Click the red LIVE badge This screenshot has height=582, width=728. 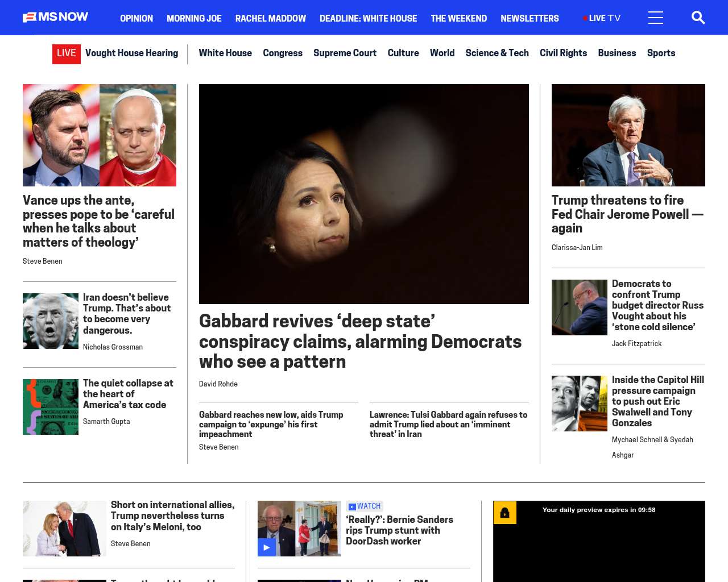[x=66, y=53]
